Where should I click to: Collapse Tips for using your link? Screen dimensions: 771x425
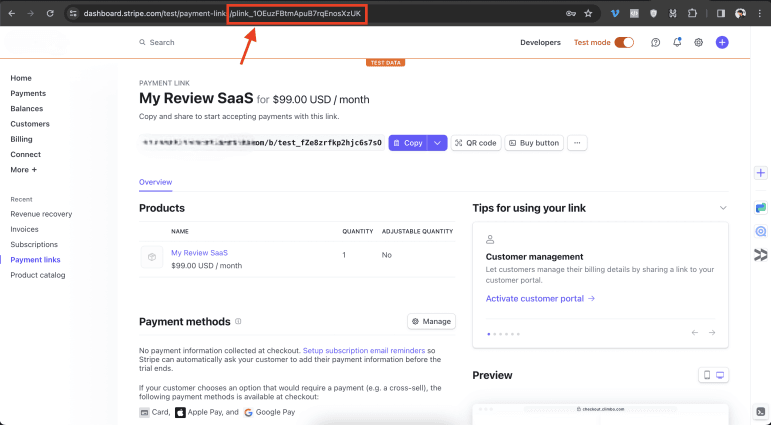point(723,208)
